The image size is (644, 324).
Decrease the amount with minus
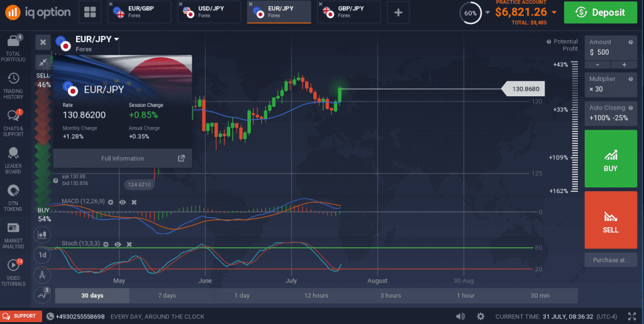point(597,65)
